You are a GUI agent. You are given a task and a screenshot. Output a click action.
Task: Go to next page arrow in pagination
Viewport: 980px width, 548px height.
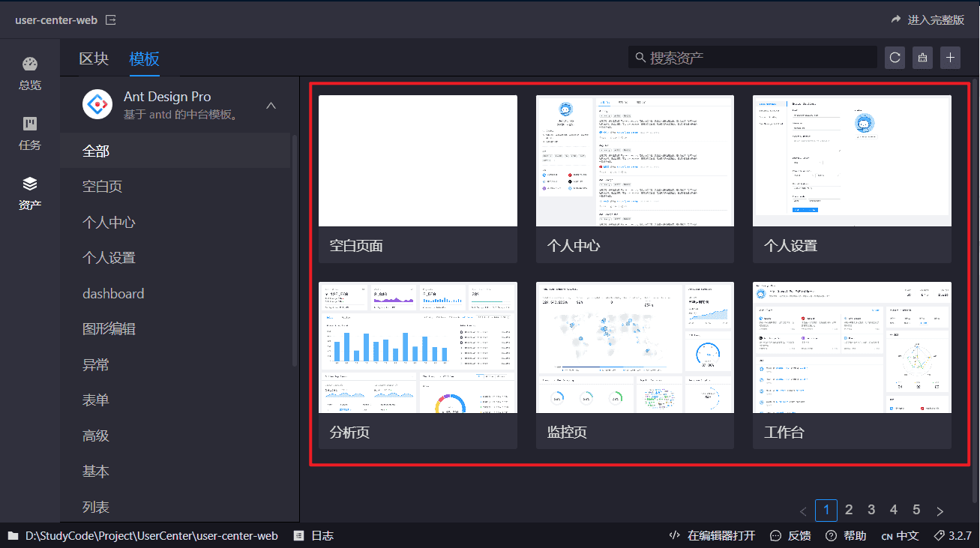coord(940,511)
